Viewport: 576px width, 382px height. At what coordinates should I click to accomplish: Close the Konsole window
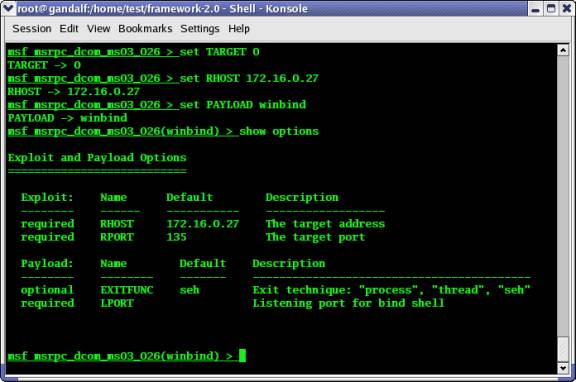[x=567, y=8]
